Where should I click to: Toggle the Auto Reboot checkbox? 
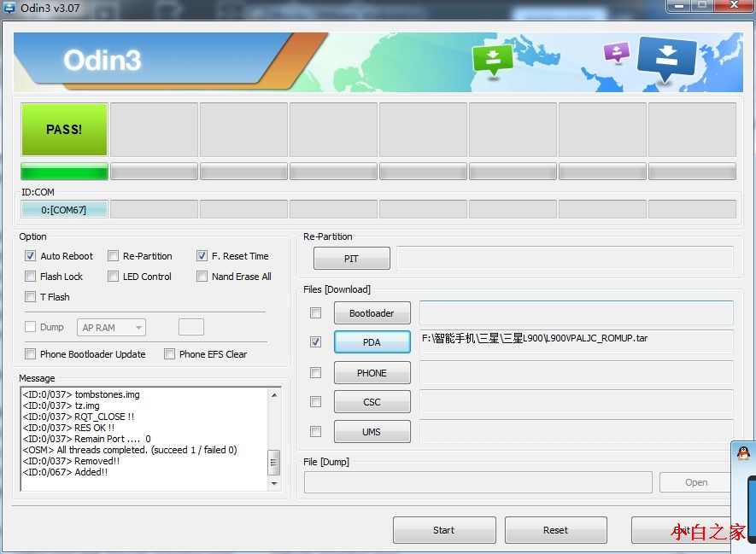click(31, 256)
